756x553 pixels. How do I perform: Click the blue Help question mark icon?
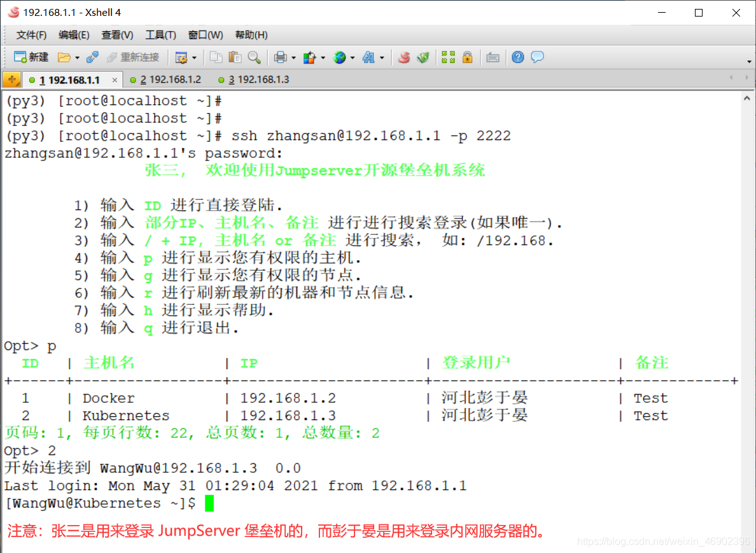(518, 57)
